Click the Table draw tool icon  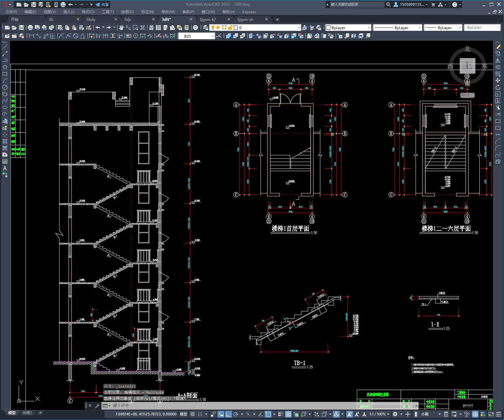tap(5, 161)
